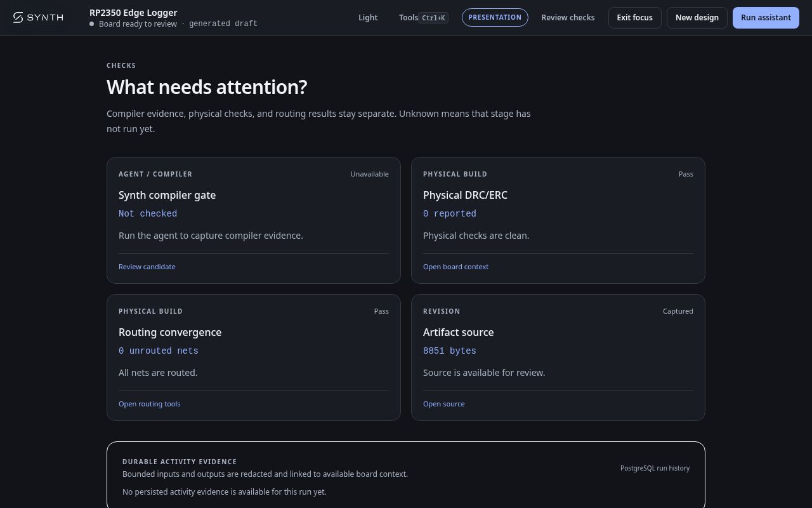Open source link in Artifact card

point(443,404)
